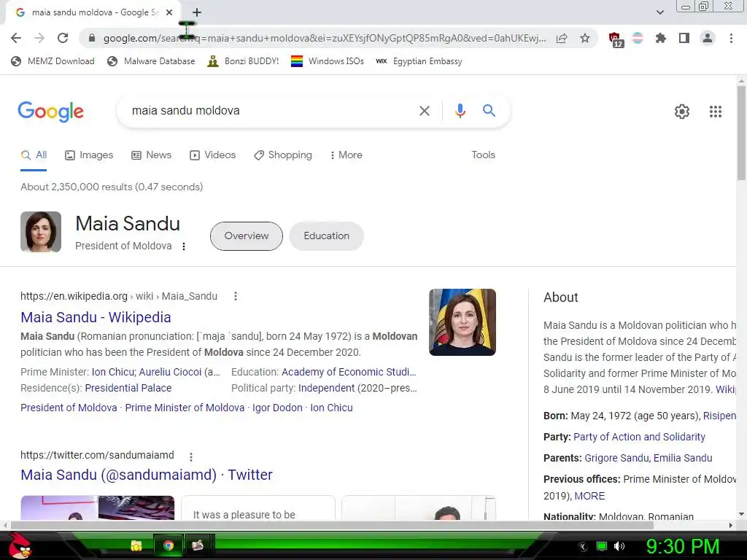747x560 pixels.
Task: Switch to Images results tab
Action: pos(89,155)
